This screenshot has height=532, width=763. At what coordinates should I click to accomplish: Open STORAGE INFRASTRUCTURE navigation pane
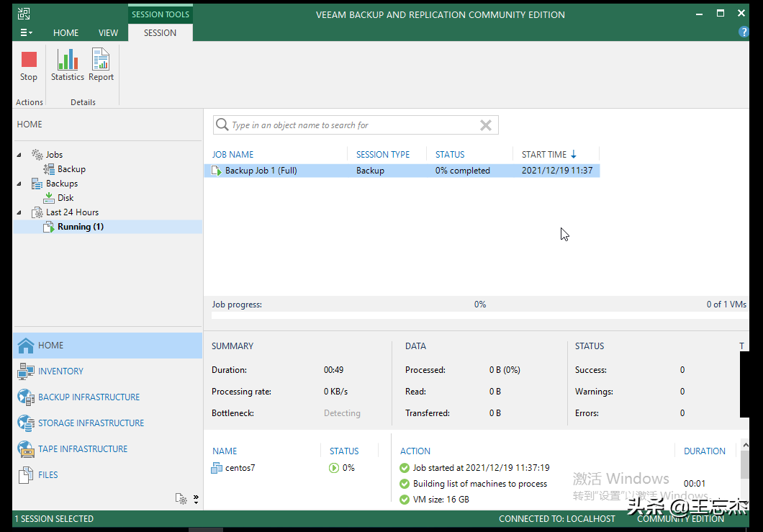(107, 423)
